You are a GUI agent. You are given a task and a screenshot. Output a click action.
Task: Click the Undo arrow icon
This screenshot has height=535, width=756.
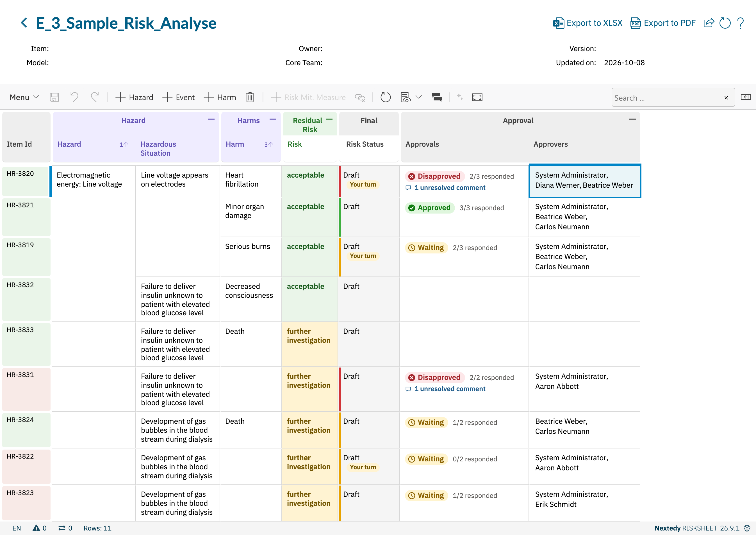pos(74,97)
